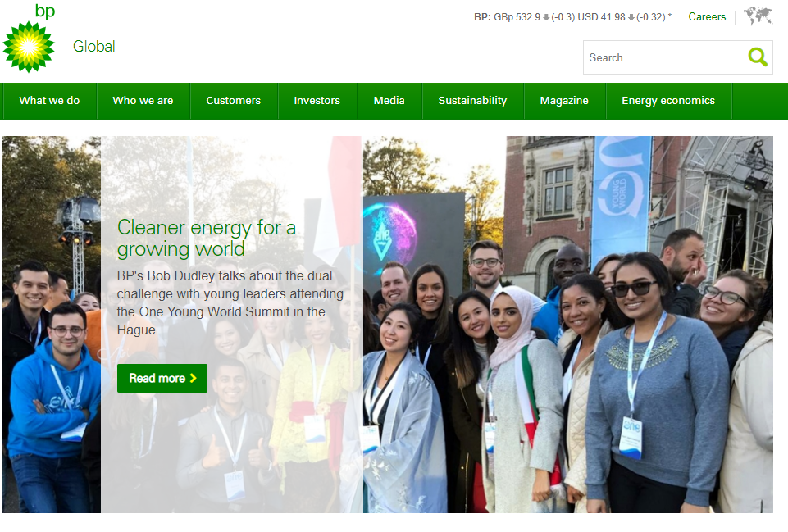Choose Energy economics in the nav bar
The image size is (788, 532).
(x=668, y=101)
